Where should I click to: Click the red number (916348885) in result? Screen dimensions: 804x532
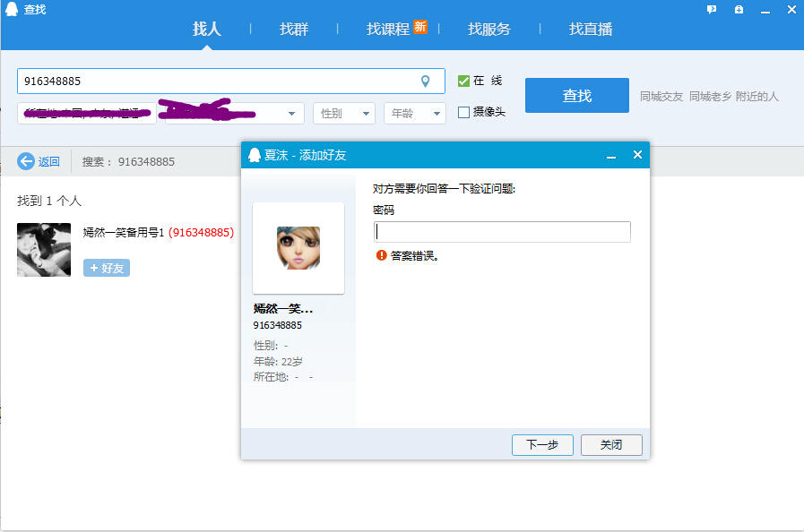tap(201, 233)
